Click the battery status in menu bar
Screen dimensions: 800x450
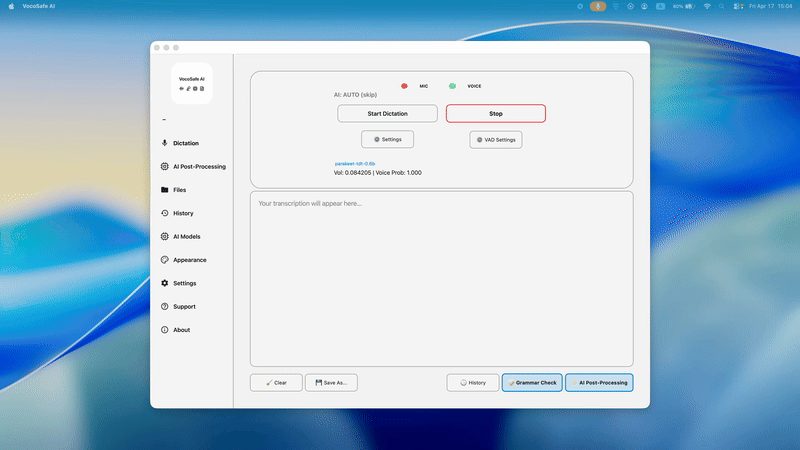tap(684, 6)
